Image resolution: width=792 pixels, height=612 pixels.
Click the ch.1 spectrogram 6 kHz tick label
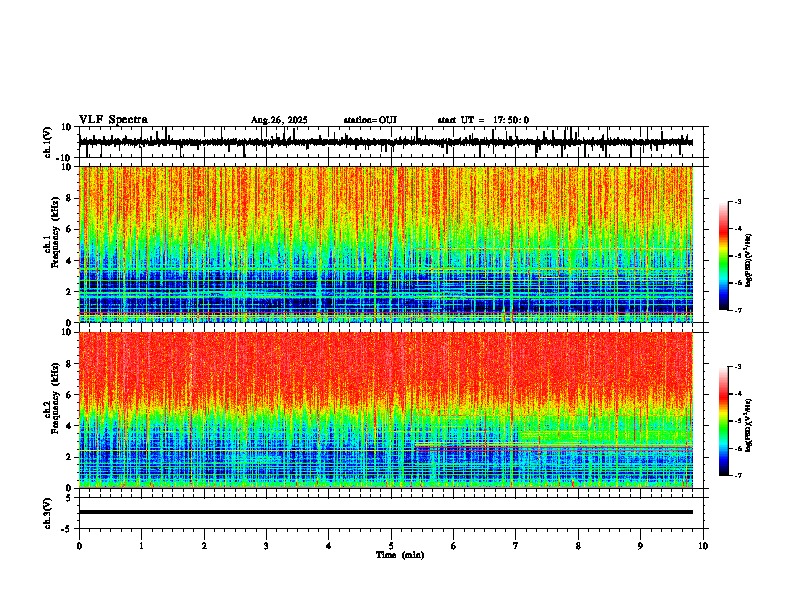click(70, 229)
